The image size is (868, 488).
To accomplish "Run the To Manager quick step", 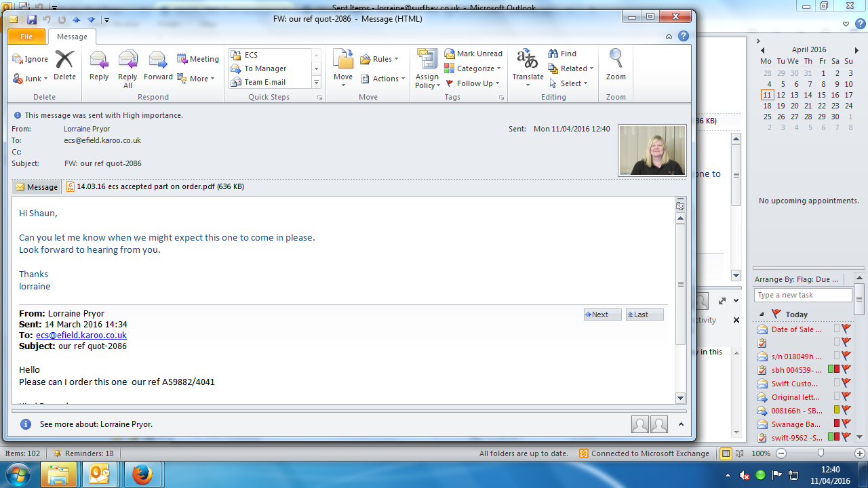I will [270, 68].
